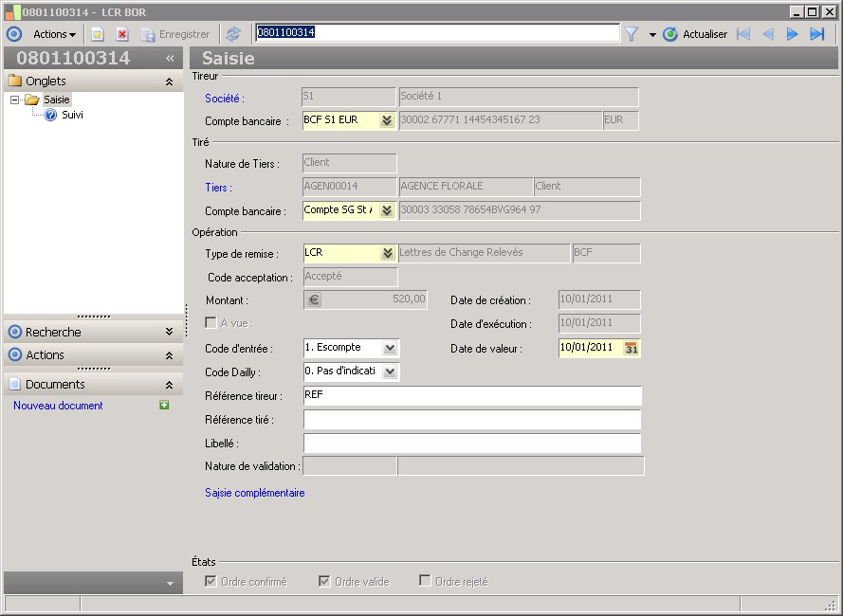Screen dimensions: 843x616
Task: Open the Date de valeur calendar icon
Action: pos(632,349)
